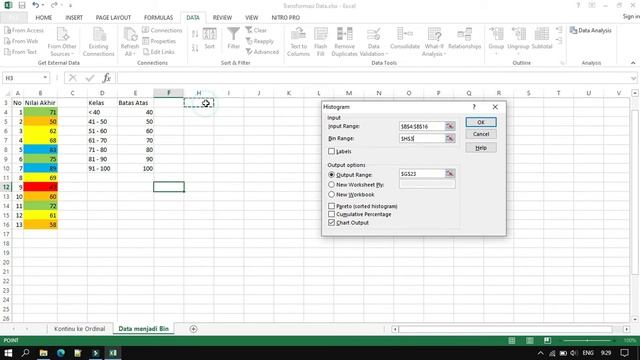
Task: Open the FORMULAS ribbon tab
Action: coord(158,18)
